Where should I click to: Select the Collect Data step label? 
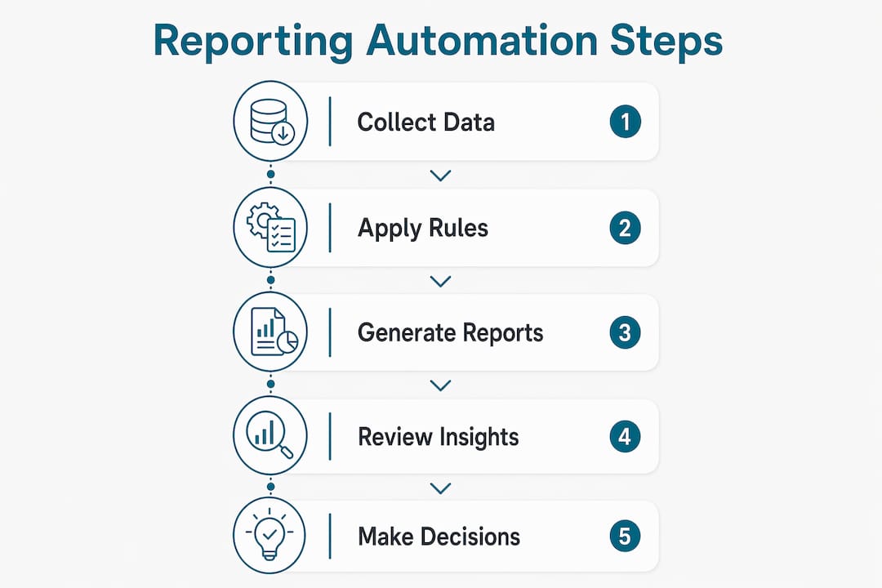coord(425,122)
